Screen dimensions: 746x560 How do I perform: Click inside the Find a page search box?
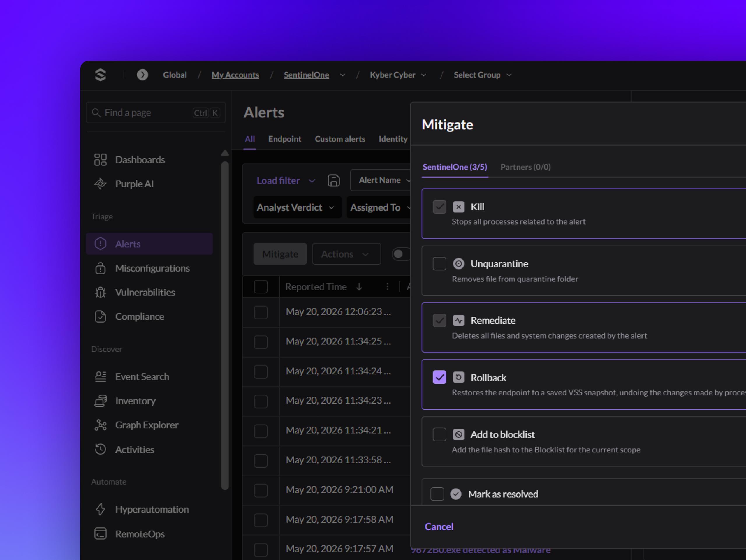click(x=156, y=112)
